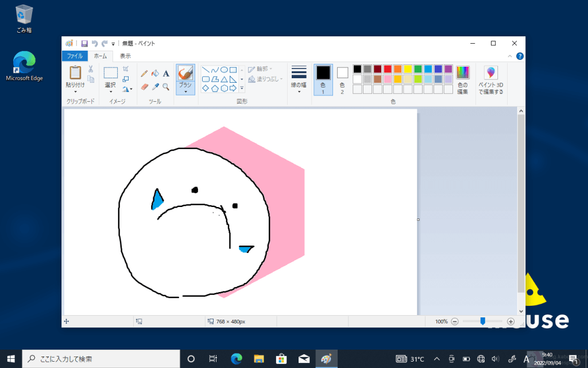
Task: Open the Select (選択) dropdown arrow
Action: pos(110,91)
